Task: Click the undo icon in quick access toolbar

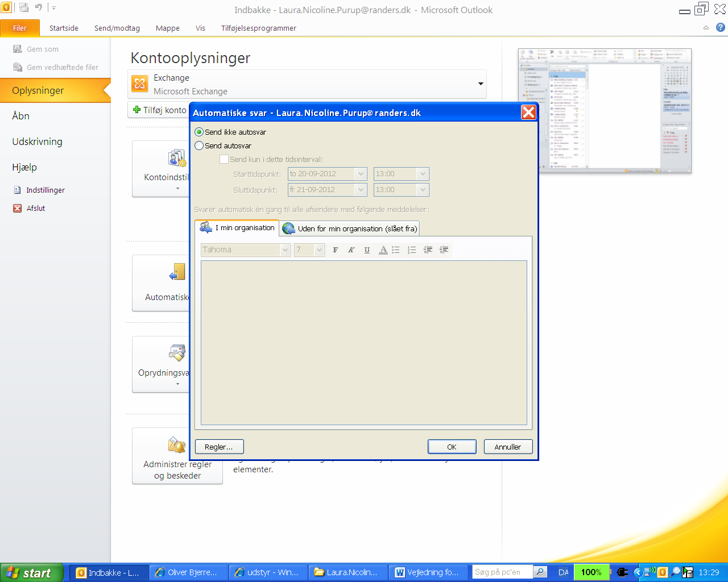Action: 39,7
